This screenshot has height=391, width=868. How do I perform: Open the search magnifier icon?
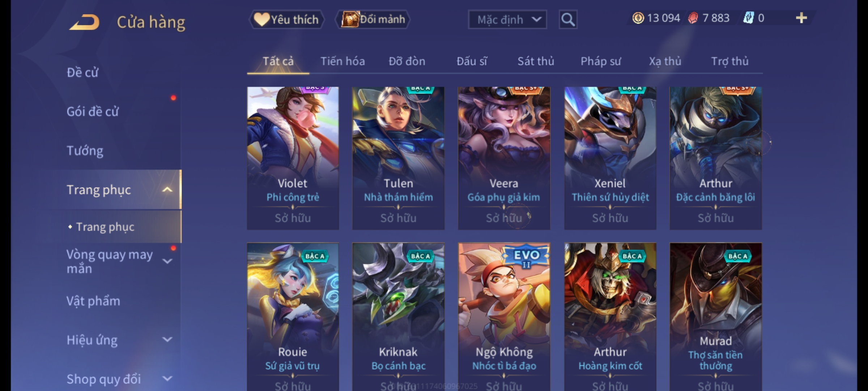[568, 20]
